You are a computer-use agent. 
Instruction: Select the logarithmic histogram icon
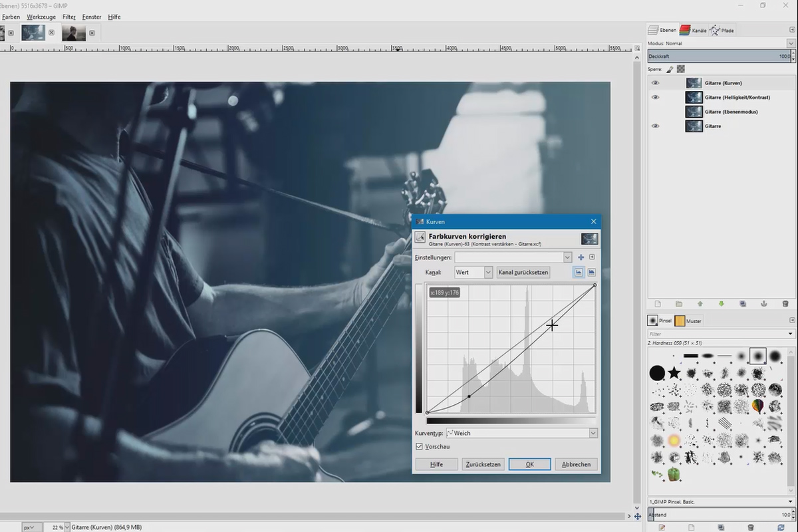pos(591,272)
